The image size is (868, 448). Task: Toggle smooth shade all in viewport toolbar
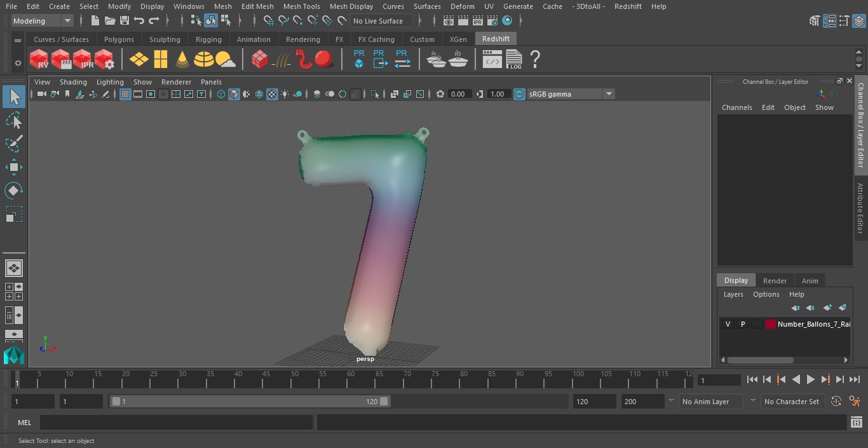click(x=234, y=94)
